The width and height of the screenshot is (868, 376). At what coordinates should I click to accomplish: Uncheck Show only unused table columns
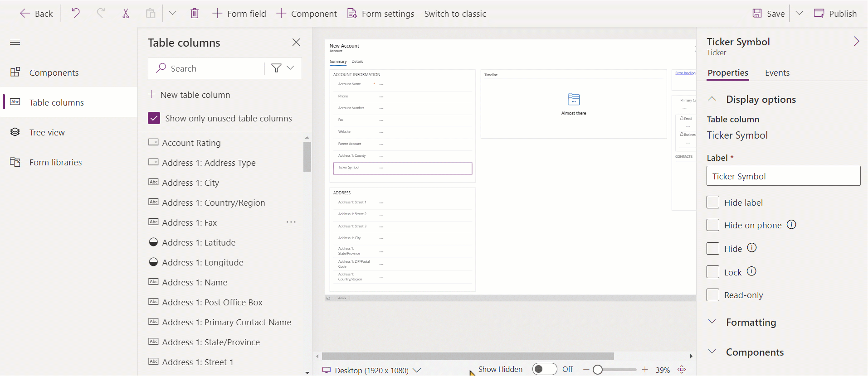point(154,118)
